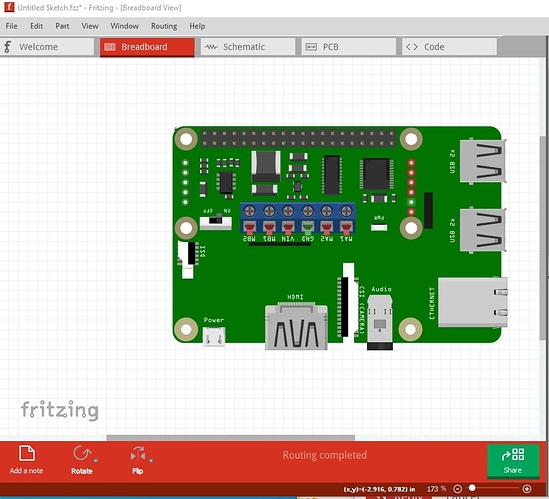Toggle the OFF/ON slide switch on board
The width and height of the screenshot is (549, 499).
coord(215,222)
